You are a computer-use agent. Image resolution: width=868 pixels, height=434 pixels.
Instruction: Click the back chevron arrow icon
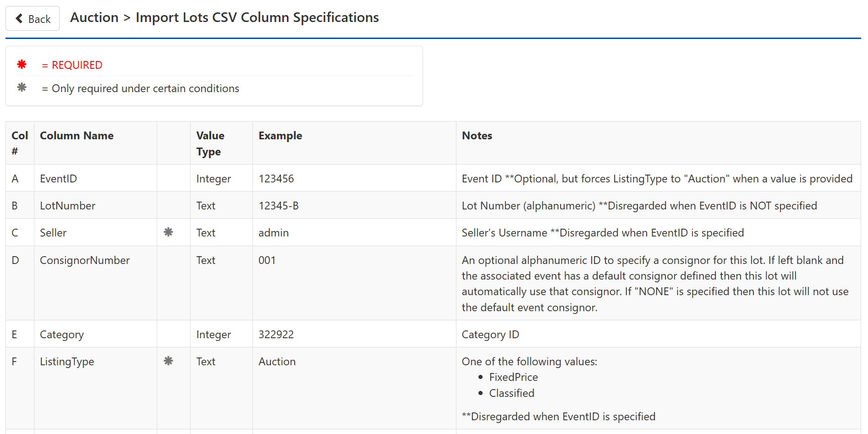click(x=19, y=18)
